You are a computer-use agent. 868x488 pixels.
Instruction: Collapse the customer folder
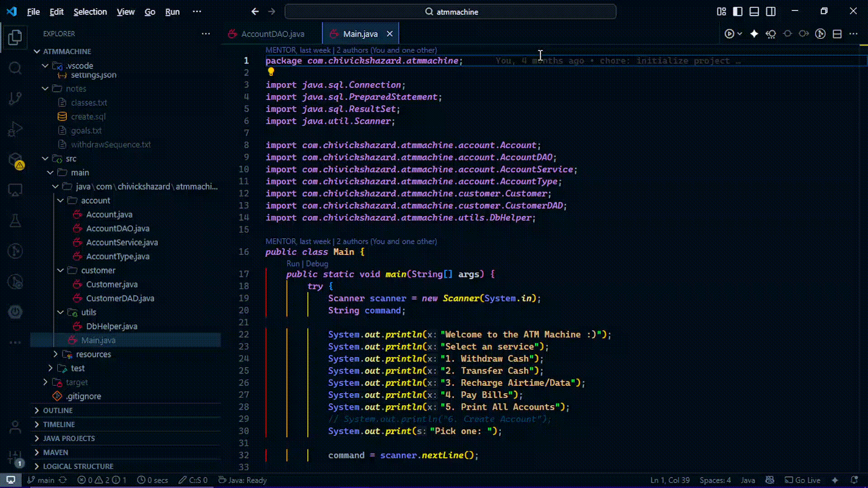(60, 270)
